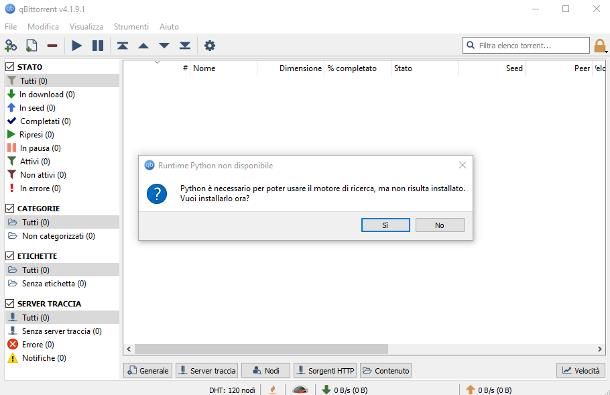Open the Sorgenti HTTP tab
The image size is (610, 395).
[x=325, y=370]
